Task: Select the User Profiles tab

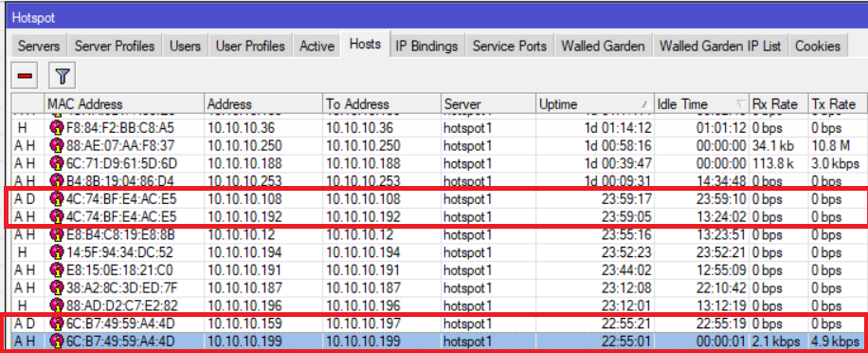Action: (x=250, y=46)
